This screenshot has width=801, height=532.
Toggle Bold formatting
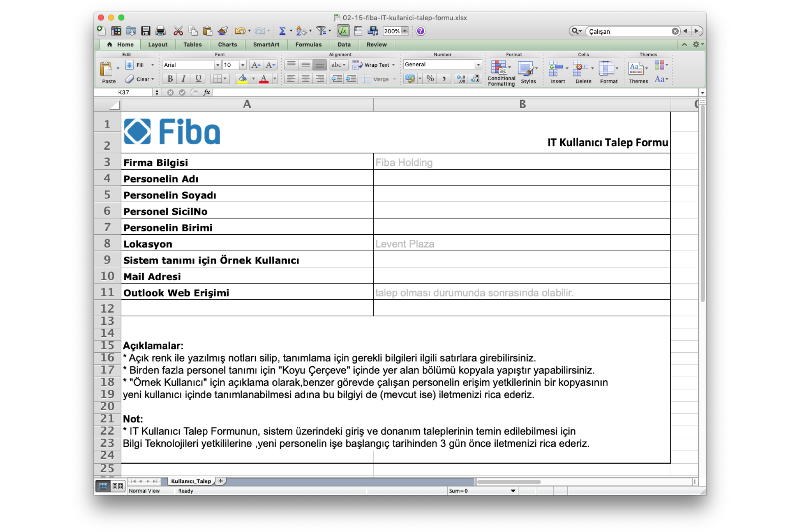tap(170, 78)
